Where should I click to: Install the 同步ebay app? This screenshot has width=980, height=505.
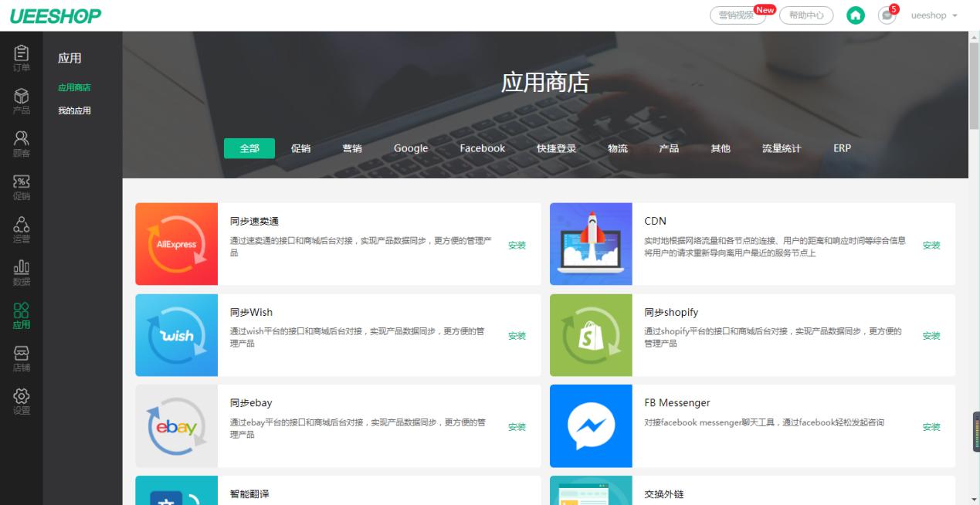tap(517, 427)
